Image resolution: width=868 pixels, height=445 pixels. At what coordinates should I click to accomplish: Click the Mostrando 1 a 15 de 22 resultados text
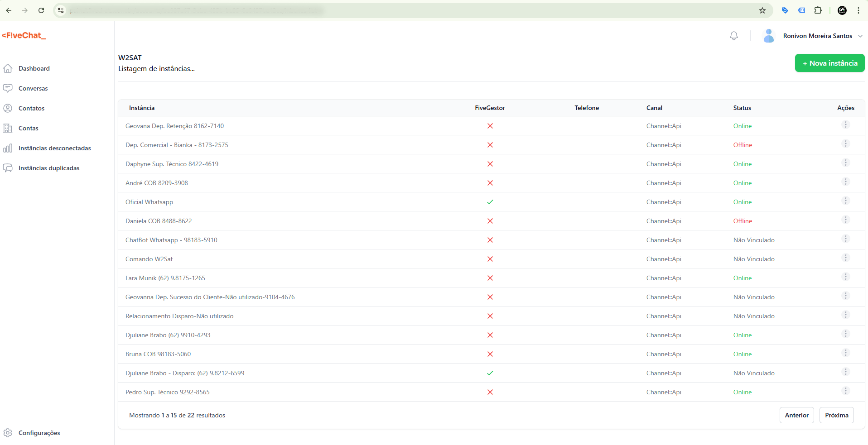177,415
